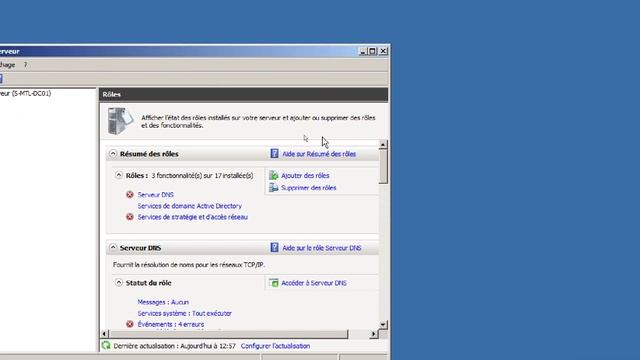Click the Accéder à Serveur DNS icon
The height and width of the screenshot is (360, 640).
(x=273, y=283)
